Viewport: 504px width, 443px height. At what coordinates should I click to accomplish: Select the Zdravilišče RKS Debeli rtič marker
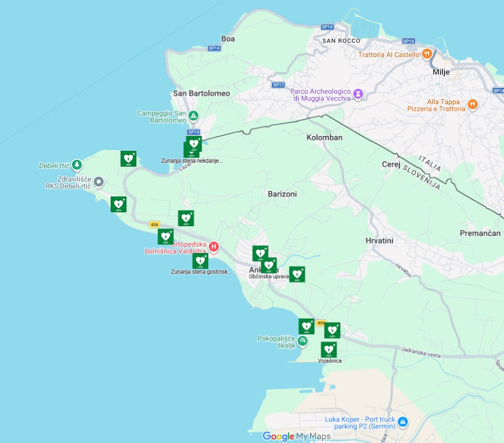click(99, 182)
